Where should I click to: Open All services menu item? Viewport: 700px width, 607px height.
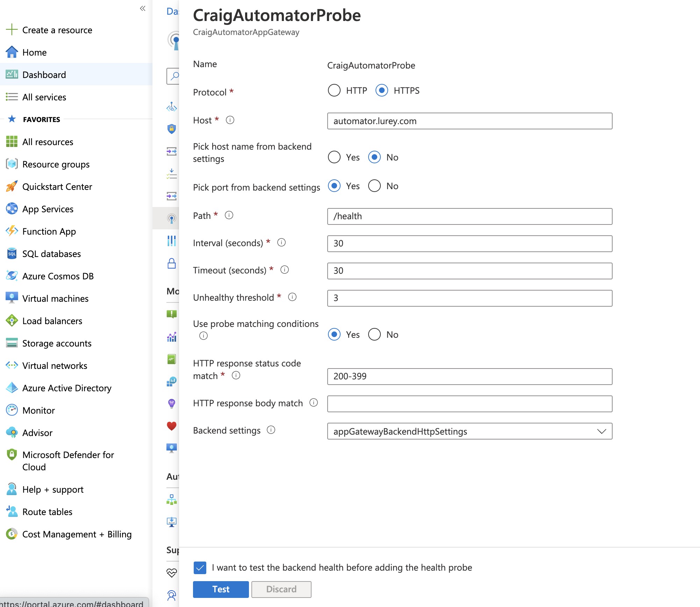click(44, 97)
